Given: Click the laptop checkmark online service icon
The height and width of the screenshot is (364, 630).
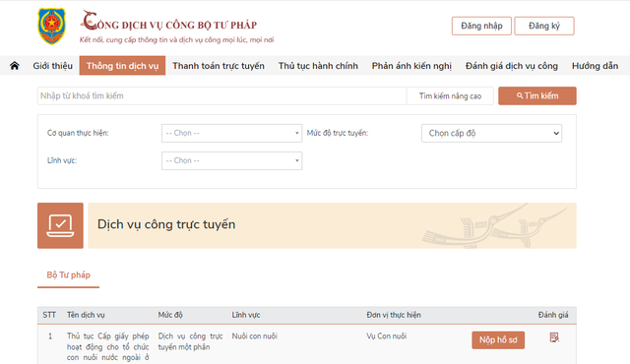Looking at the screenshot, I should 60,225.
